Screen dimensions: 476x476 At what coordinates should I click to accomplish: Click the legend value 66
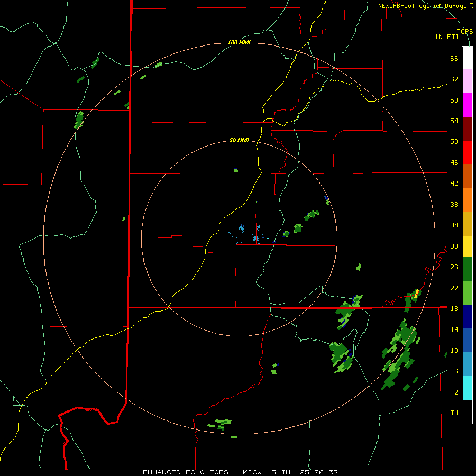click(x=454, y=59)
